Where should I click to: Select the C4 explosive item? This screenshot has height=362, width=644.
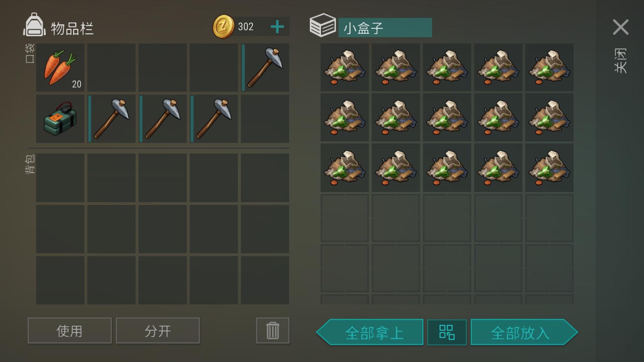[60, 119]
